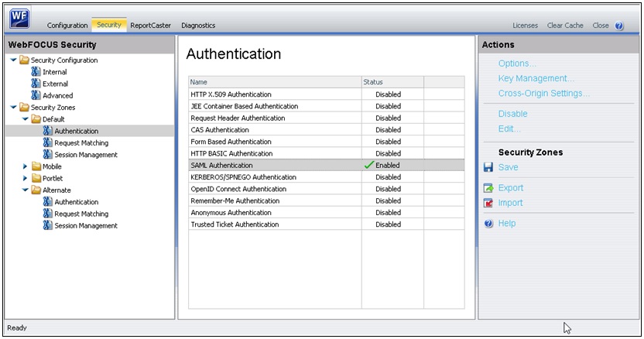Click the Mobile zone folder icon
Viewport: 644px width, 339px height.
coord(36,166)
